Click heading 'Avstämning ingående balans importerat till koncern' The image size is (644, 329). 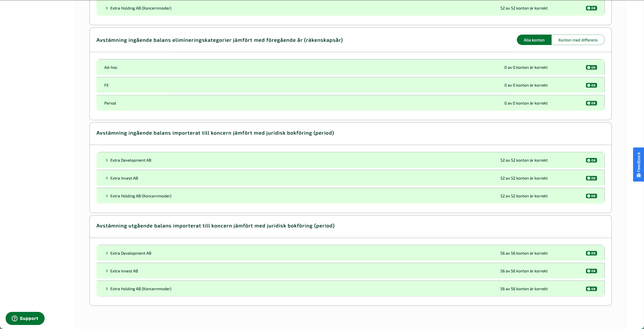coord(215,133)
